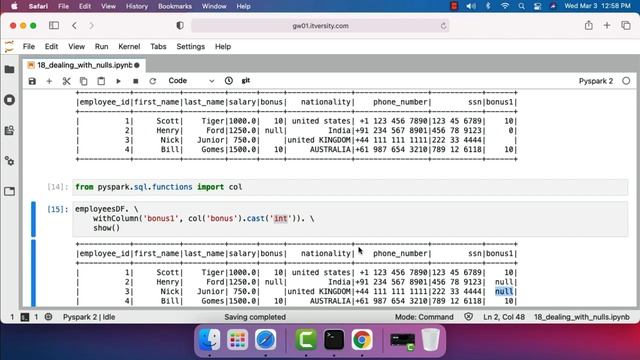Click the privacy shield icon in Safari
The image size is (640, 360).
pyautogui.click(x=180, y=25)
